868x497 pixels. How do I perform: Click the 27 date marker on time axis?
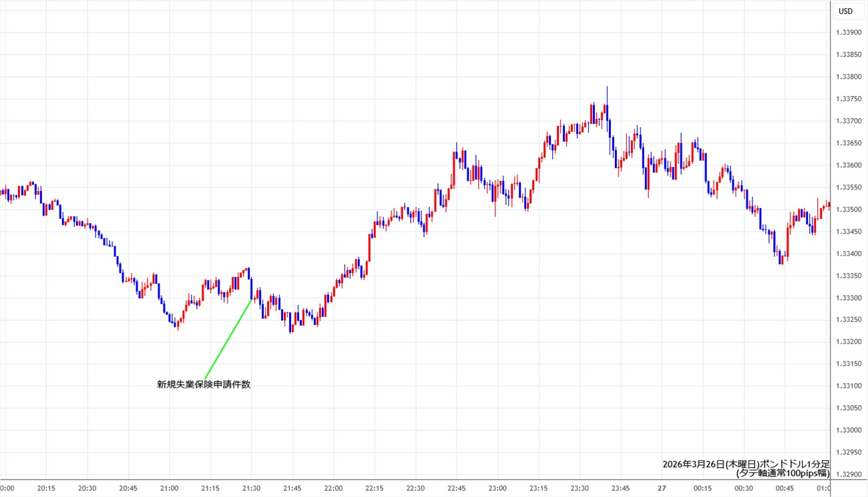661,488
